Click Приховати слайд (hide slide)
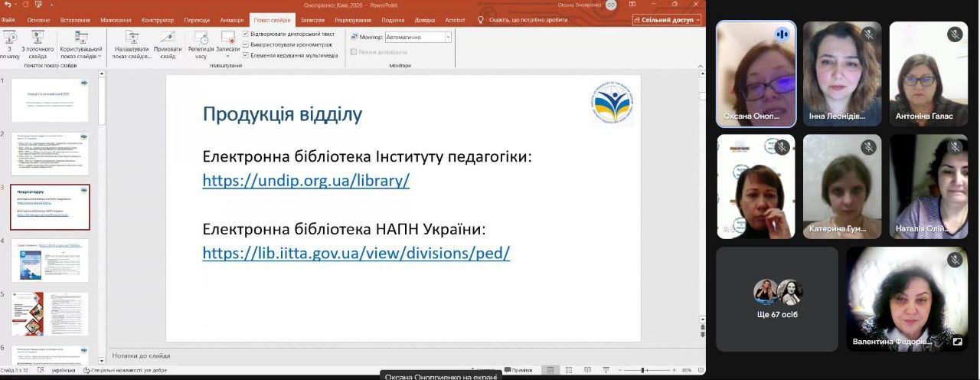Image resolution: width=980 pixels, height=380 pixels. [167, 44]
